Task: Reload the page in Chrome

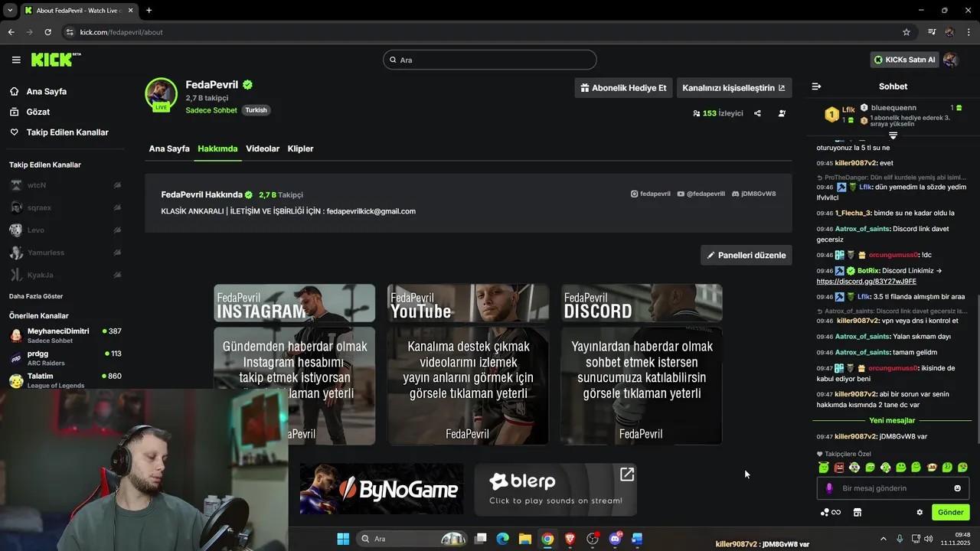Action: [47, 32]
